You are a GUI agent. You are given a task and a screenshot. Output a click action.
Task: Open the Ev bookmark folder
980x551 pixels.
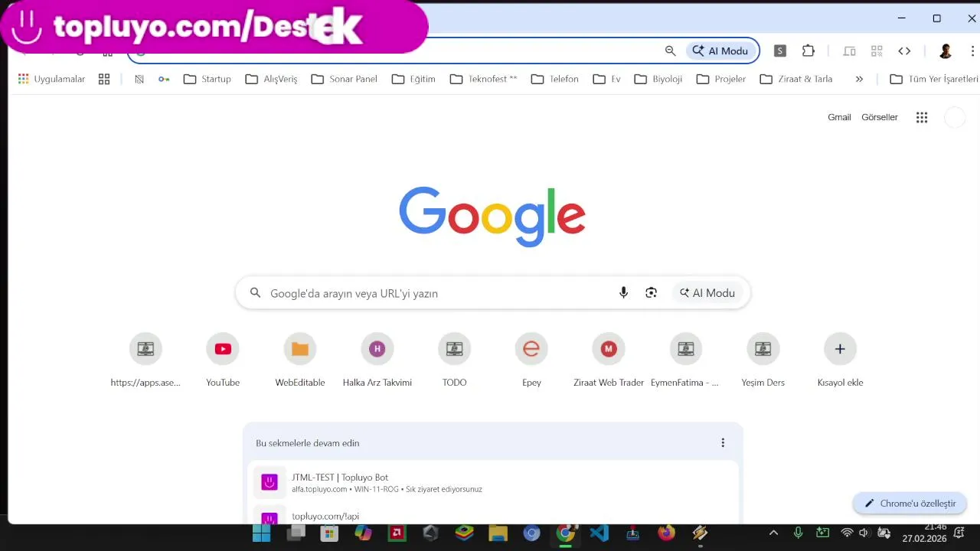[607, 79]
